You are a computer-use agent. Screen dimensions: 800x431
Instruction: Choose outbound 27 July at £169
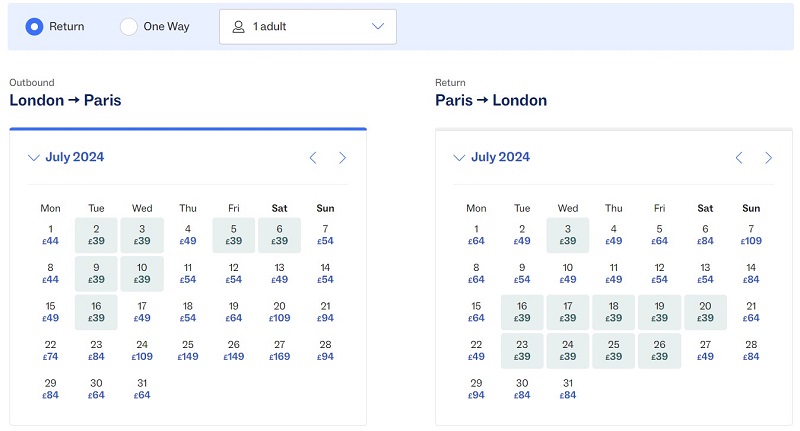coord(280,351)
